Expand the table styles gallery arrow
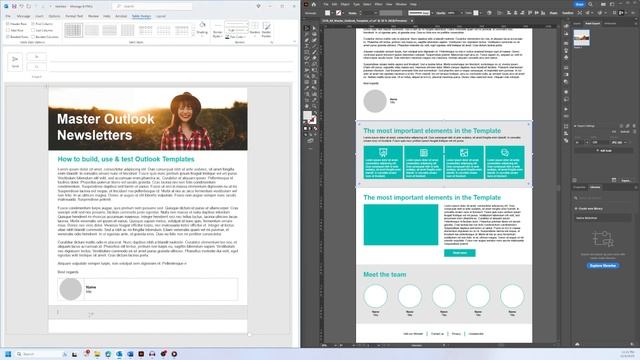Screen dimensions: 640x360 tap(193, 36)
